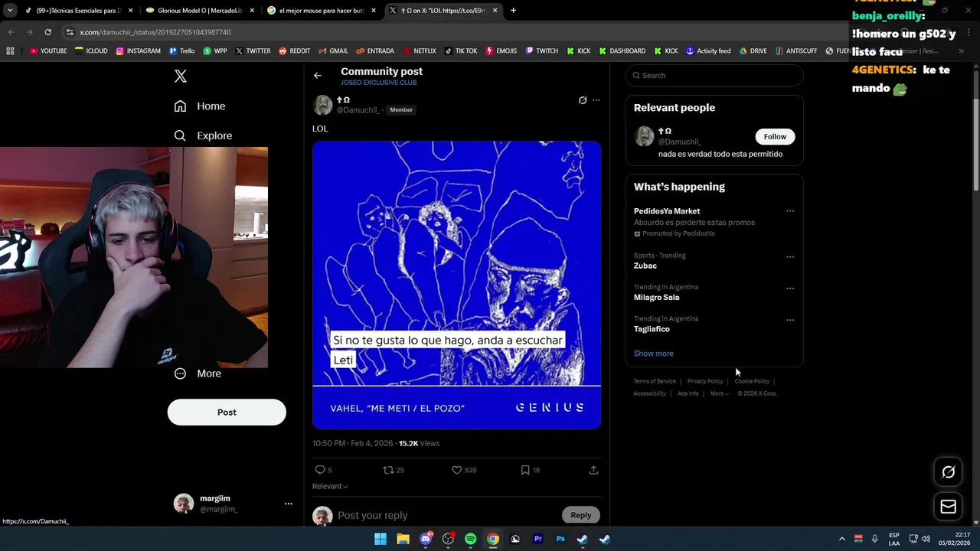Viewport: 980px width, 551px height.
Task: Open the More sidebar menu
Action: coord(198,373)
